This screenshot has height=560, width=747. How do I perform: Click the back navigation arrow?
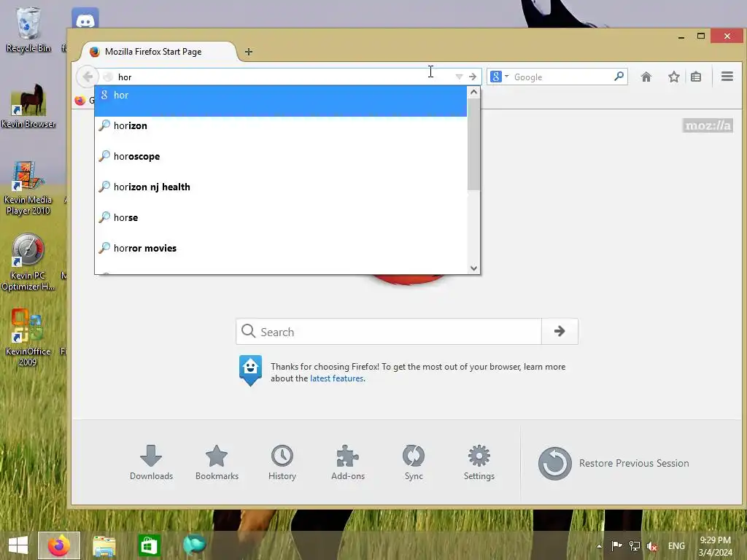click(x=88, y=77)
